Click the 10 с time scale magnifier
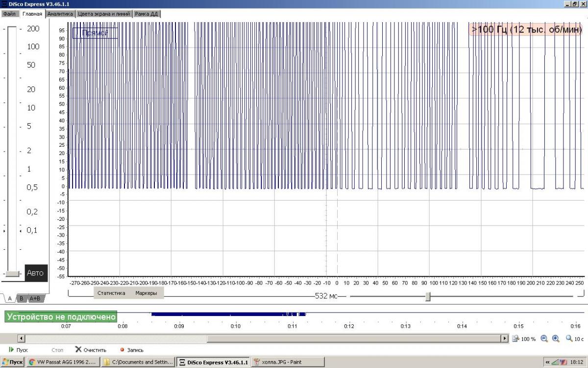This screenshot has height=368, width=588. [x=569, y=339]
